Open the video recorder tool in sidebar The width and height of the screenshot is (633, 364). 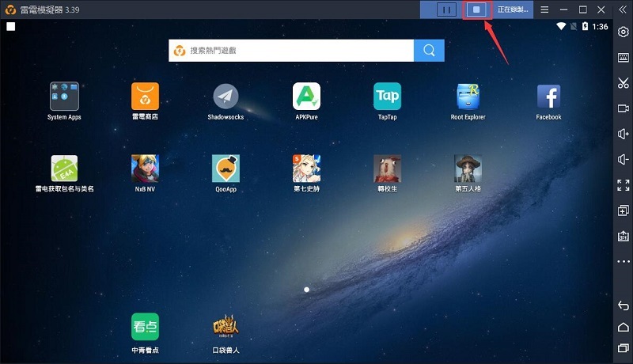click(x=624, y=108)
